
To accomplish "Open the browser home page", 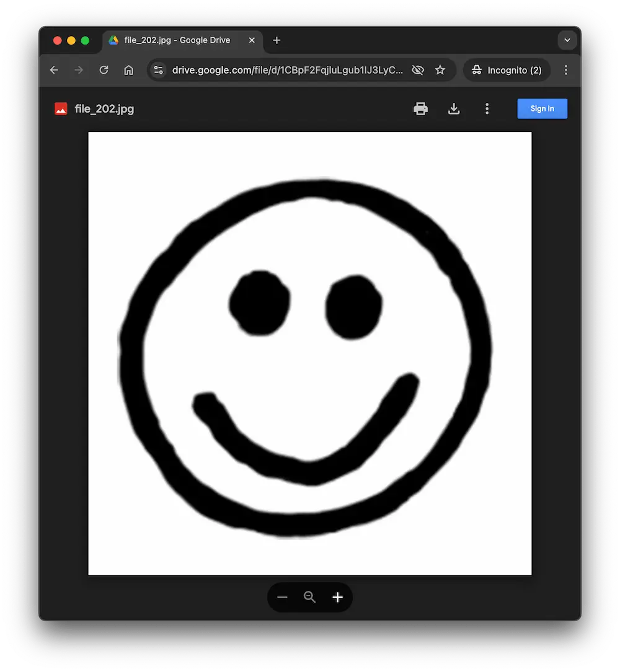I will [x=128, y=70].
